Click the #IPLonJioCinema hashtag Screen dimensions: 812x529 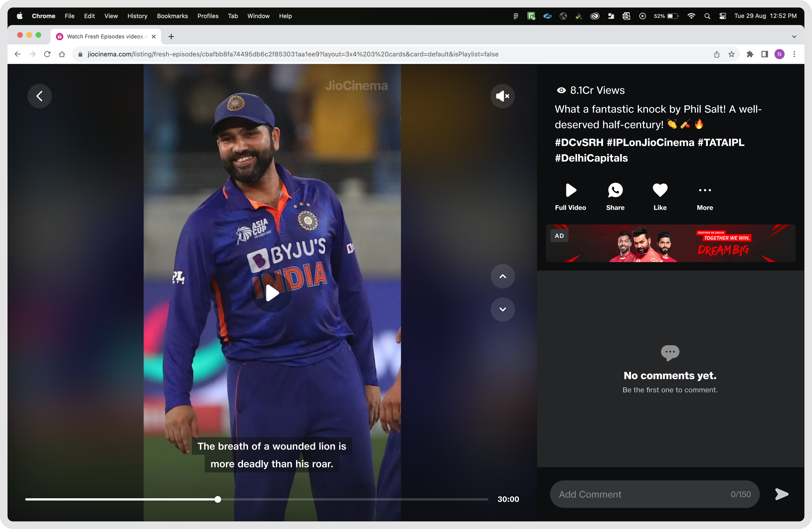650,142
